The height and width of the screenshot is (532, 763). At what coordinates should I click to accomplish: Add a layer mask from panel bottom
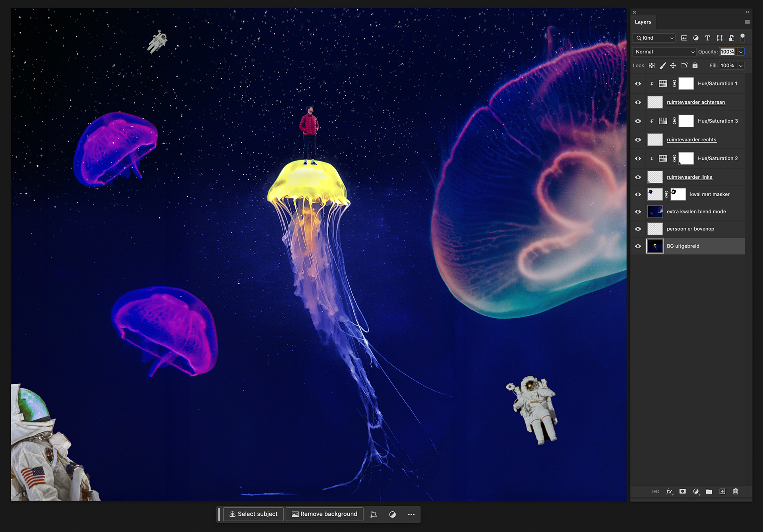pyautogui.click(x=682, y=491)
